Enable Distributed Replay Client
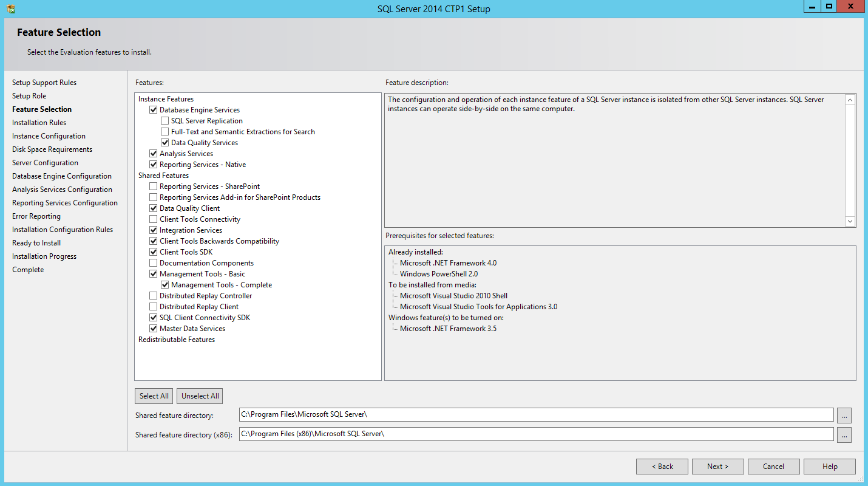 tap(153, 307)
